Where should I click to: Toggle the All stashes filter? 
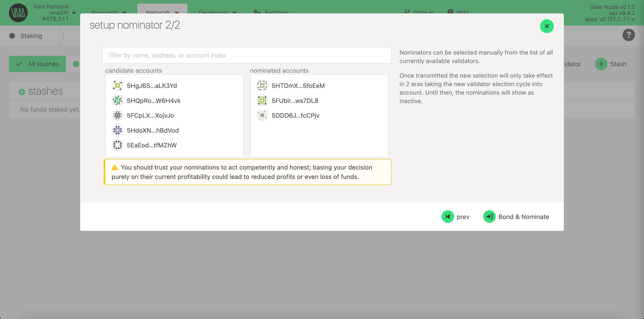[37, 64]
